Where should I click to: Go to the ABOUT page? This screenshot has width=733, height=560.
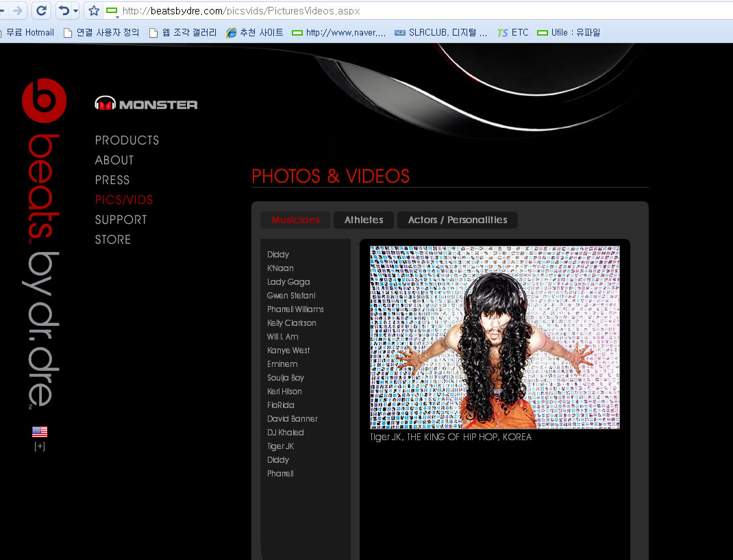click(114, 160)
